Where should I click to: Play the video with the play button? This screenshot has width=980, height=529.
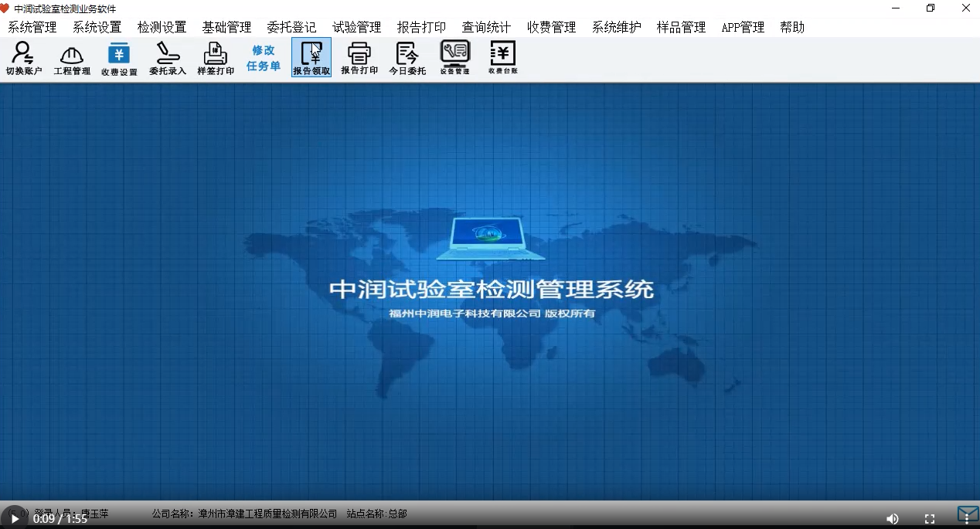[x=14, y=519]
